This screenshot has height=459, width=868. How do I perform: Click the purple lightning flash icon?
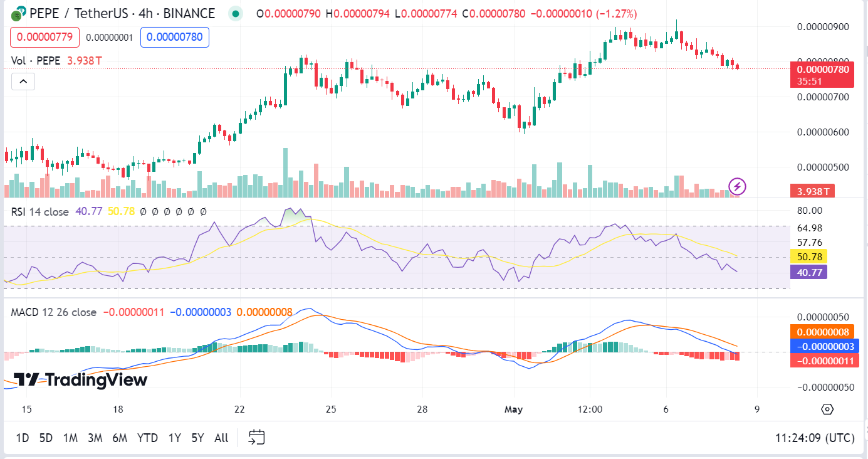coord(738,186)
